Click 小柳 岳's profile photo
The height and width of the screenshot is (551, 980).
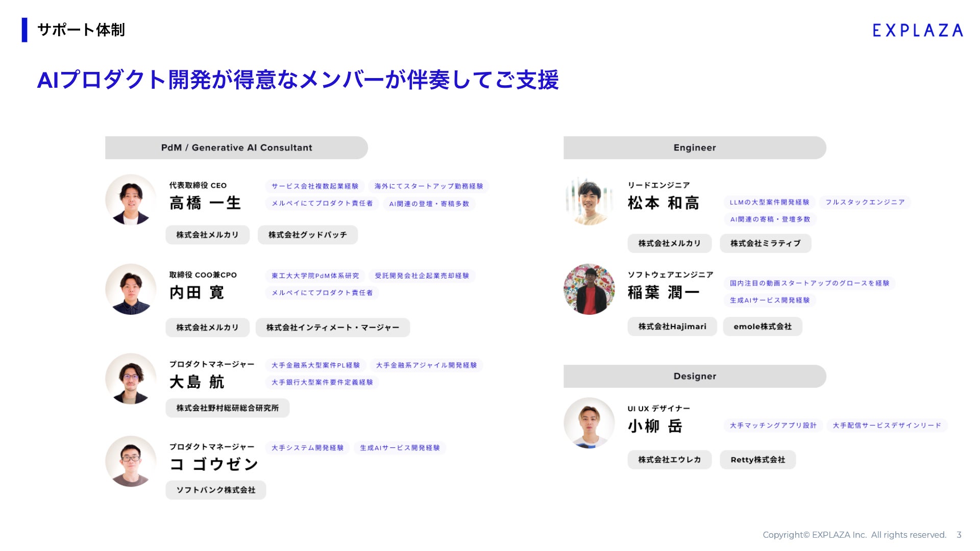(x=589, y=423)
